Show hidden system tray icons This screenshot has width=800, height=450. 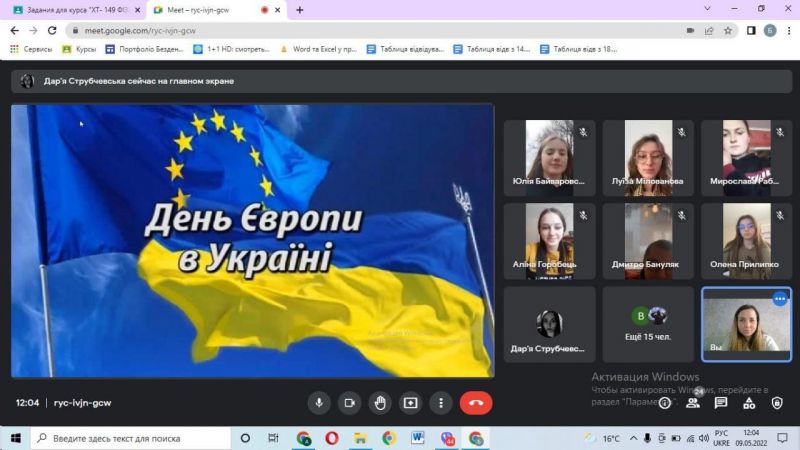[x=633, y=438]
